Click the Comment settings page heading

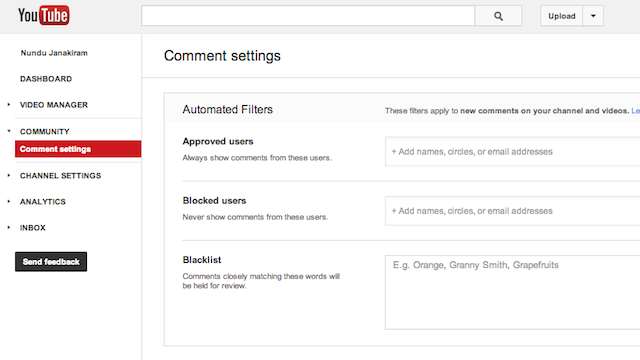(222, 56)
